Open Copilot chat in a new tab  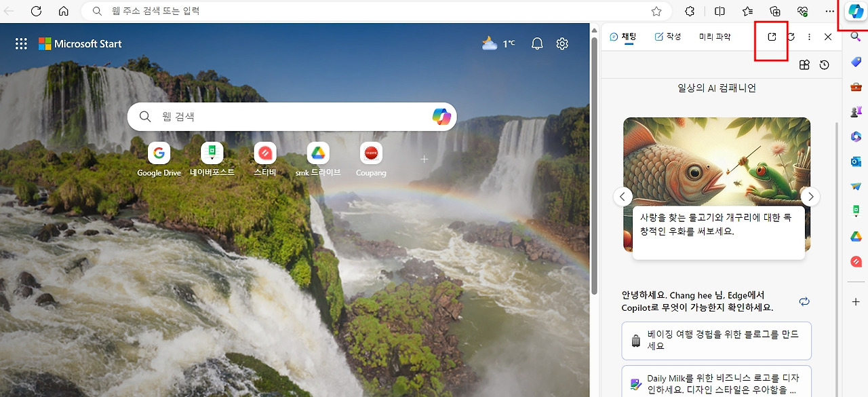pos(772,37)
